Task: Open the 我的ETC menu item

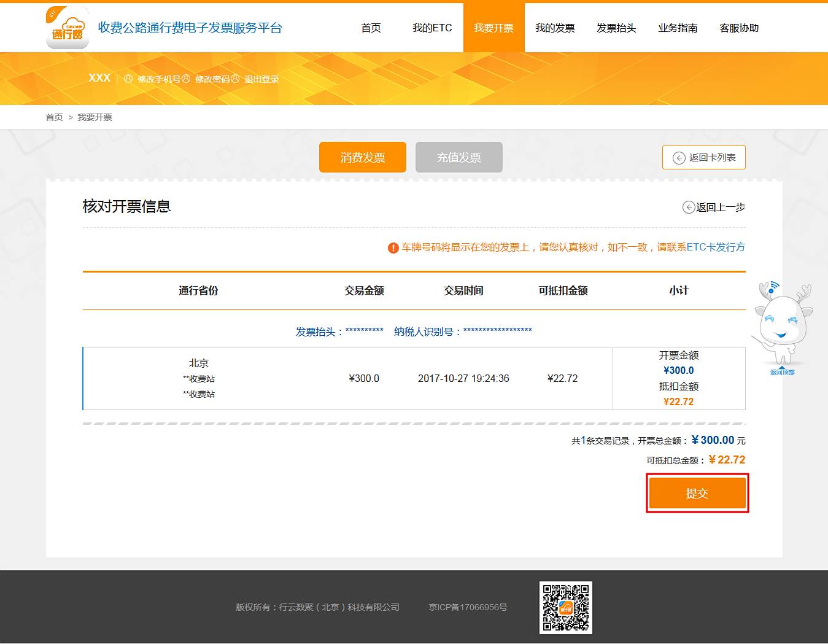Action: click(432, 28)
